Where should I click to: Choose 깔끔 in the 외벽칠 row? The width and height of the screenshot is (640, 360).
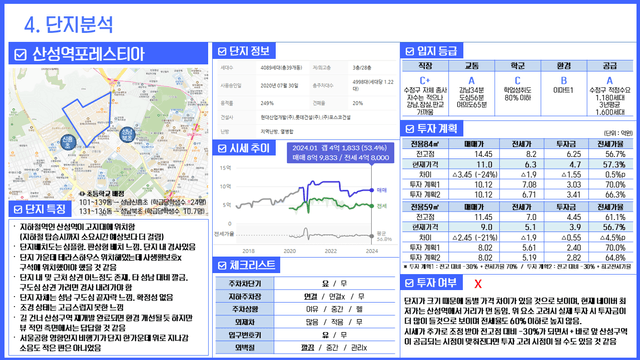pos(307,348)
